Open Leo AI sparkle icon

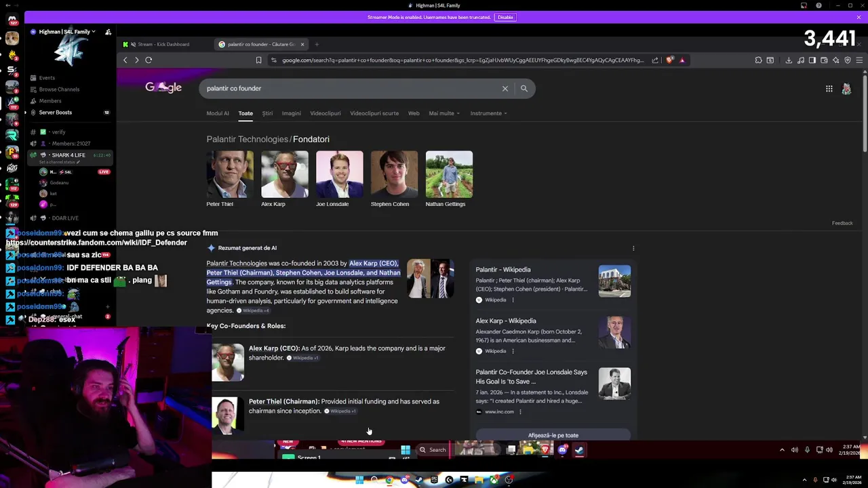click(835, 60)
